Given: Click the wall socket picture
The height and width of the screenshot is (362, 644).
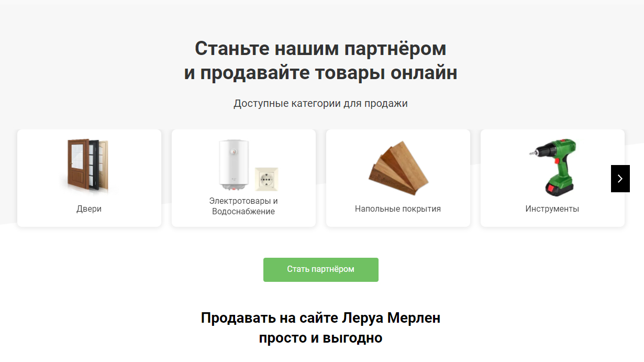Looking at the screenshot, I should [x=267, y=179].
